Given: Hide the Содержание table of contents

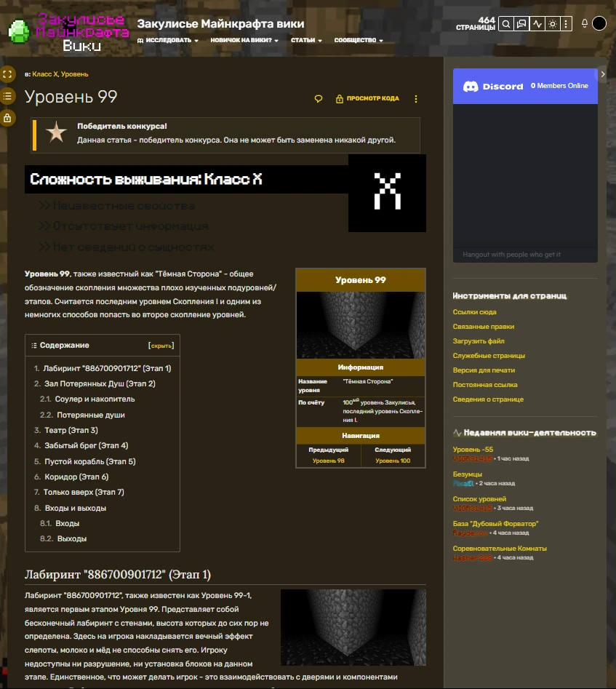Looking at the screenshot, I should pos(161,346).
